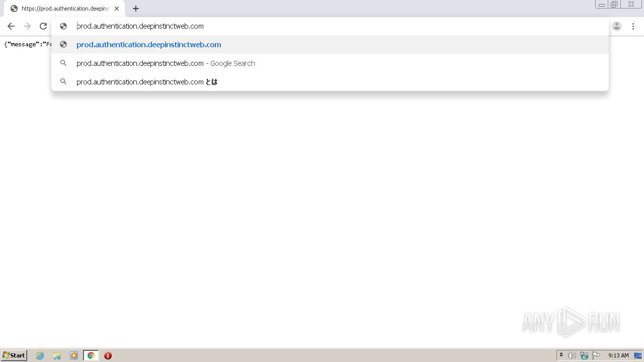Open the Action Center flag icon
Screen dimensions: 644x362
pos(596,355)
